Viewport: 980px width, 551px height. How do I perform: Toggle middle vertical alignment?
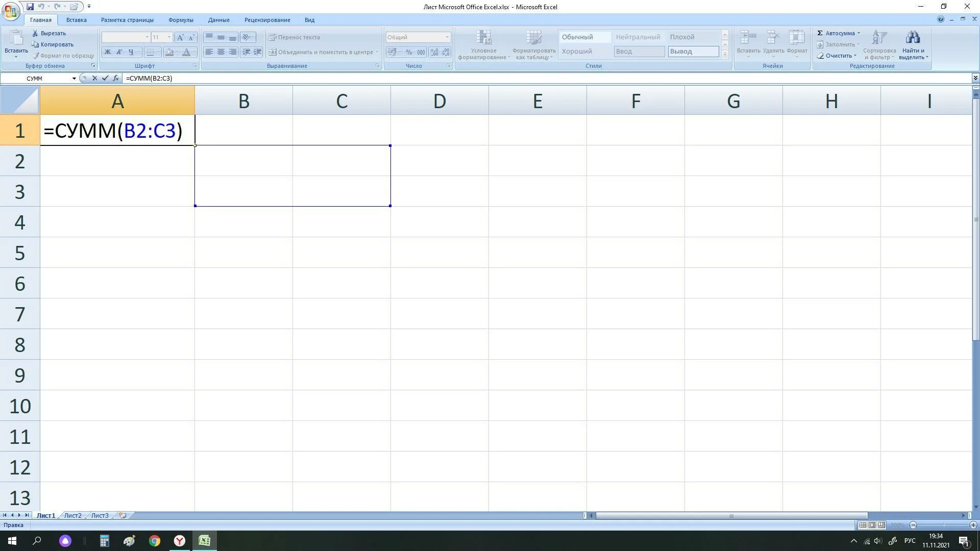pyautogui.click(x=220, y=37)
